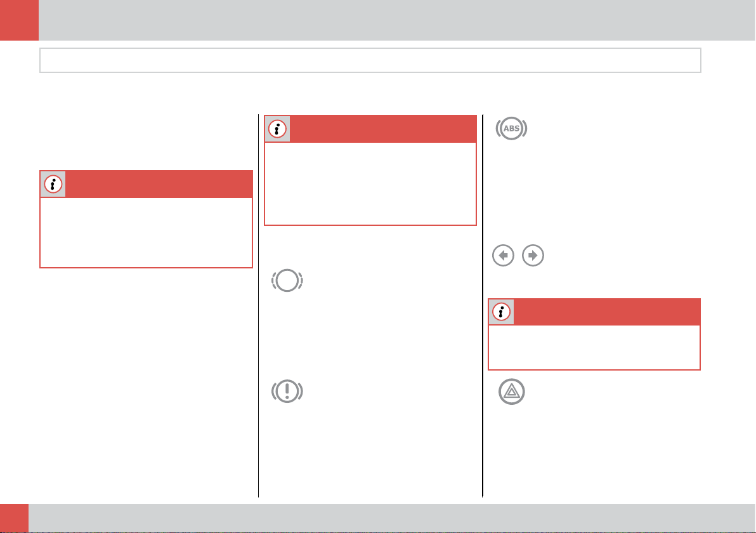Screen dimensions: 756x533
Task: Click the grey header bar at page top
Action: 397,20
